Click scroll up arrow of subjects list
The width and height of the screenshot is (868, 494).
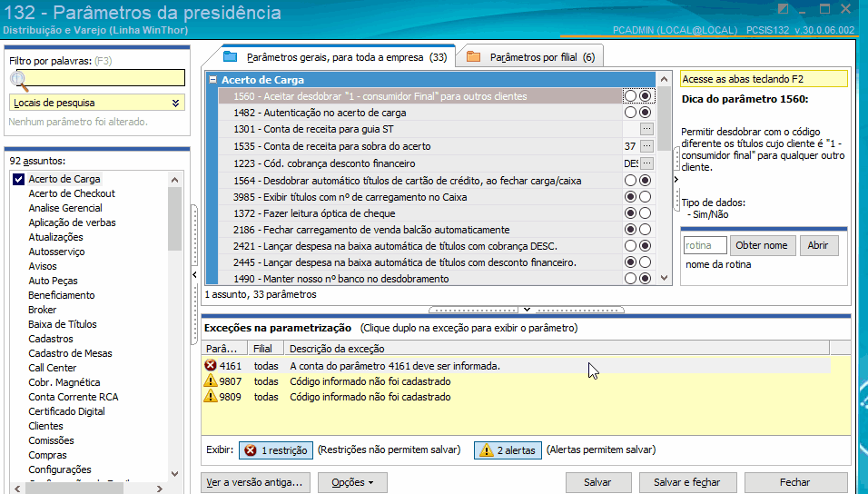pyautogui.click(x=175, y=180)
